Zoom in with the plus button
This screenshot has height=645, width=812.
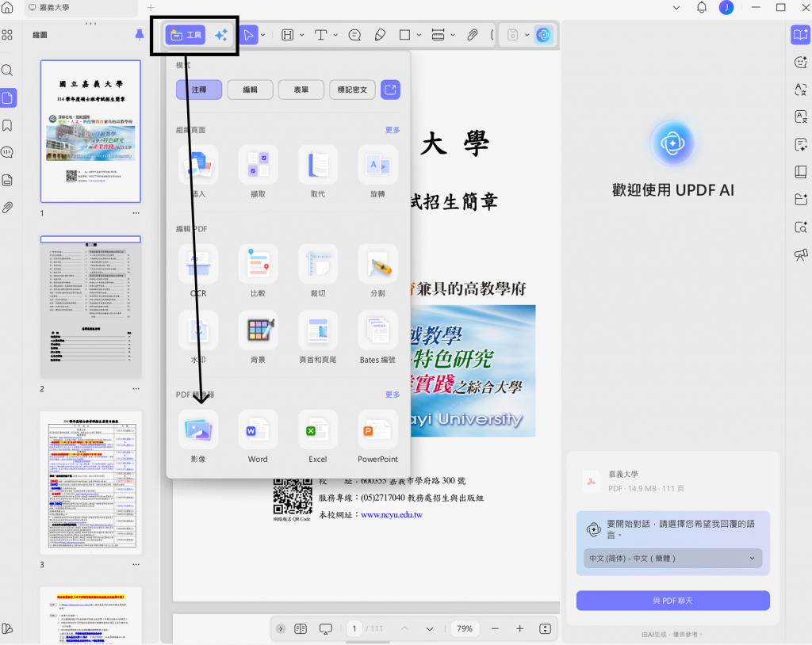coord(519,628)
